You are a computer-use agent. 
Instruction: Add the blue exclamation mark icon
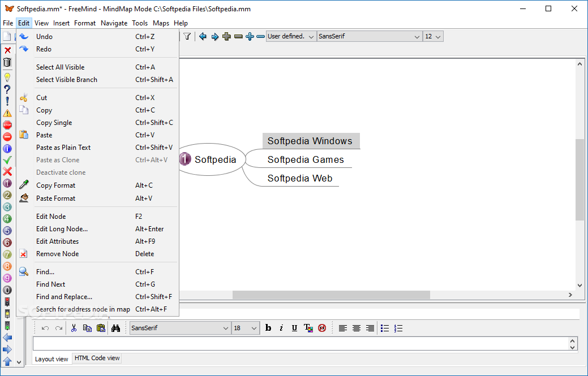pos(7,101)
